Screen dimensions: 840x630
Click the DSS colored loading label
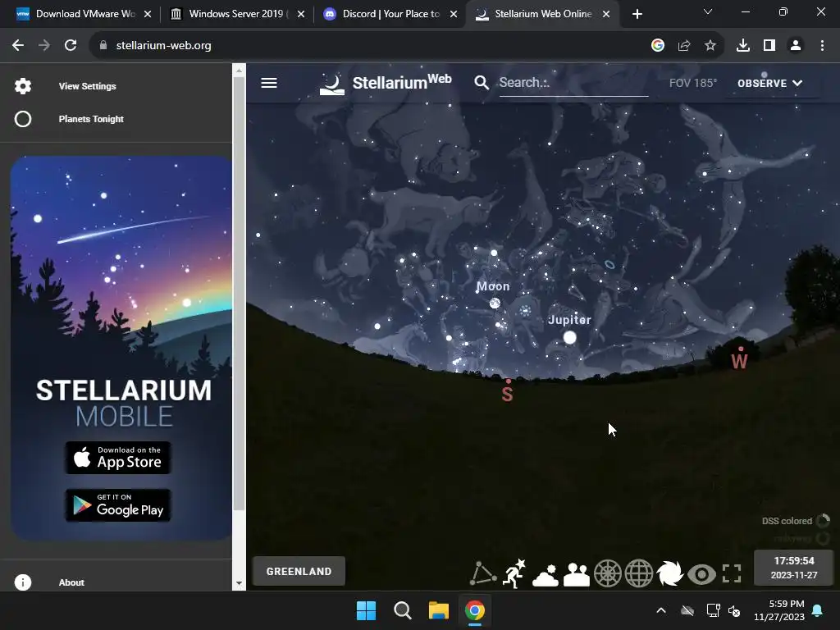[x=787, y=521]
